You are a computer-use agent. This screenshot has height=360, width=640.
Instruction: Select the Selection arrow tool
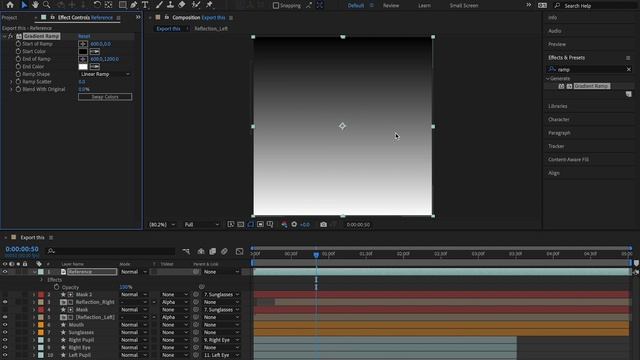pyautogui.click(x=24, y=5)
